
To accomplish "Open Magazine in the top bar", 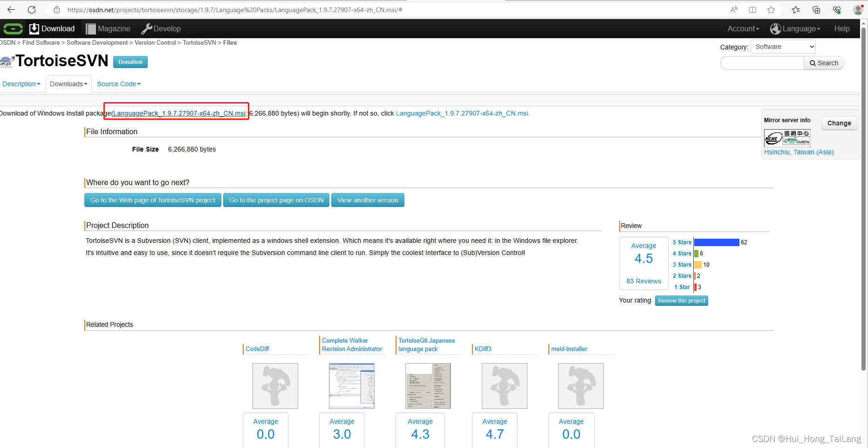I will [x=108, y=29].
